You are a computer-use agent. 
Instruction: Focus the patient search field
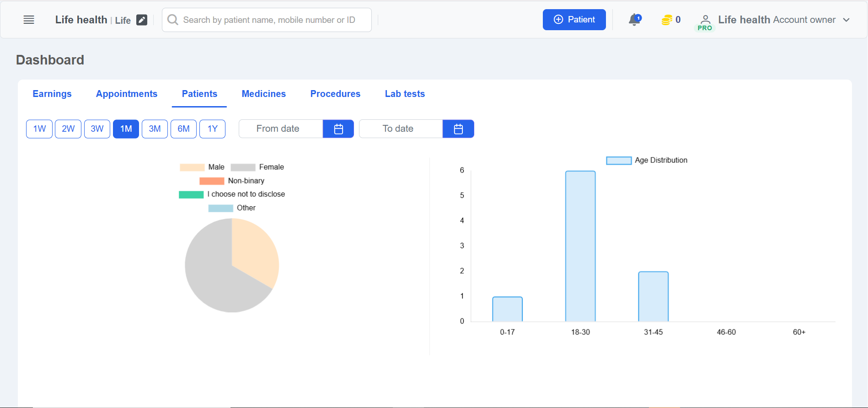(267, 20)
